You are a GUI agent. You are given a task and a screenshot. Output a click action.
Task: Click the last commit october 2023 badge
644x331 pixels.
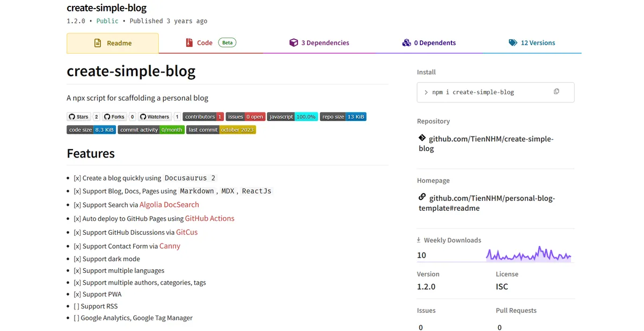(x=221, y=129)
